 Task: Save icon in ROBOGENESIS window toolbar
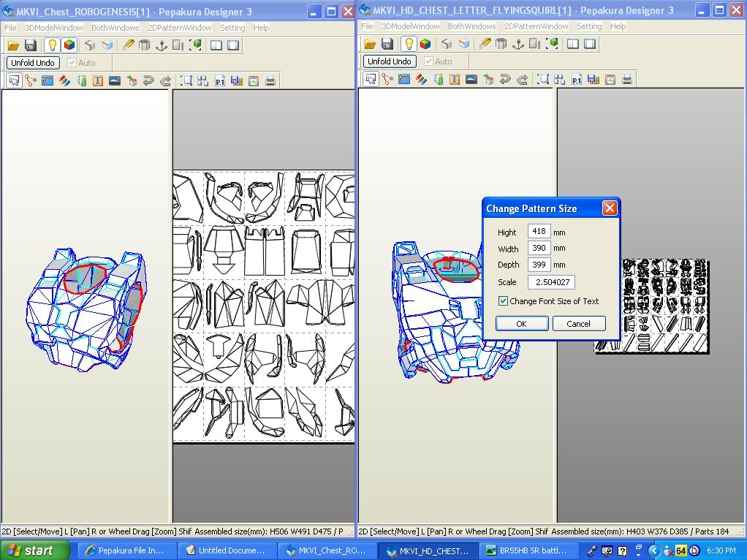pos(31,45)
